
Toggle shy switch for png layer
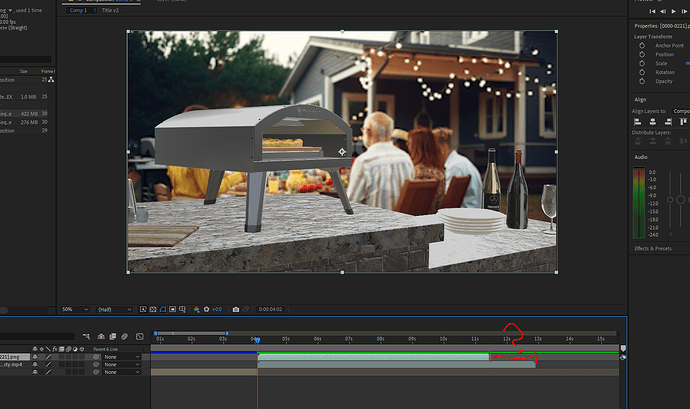tap(35, 357)
